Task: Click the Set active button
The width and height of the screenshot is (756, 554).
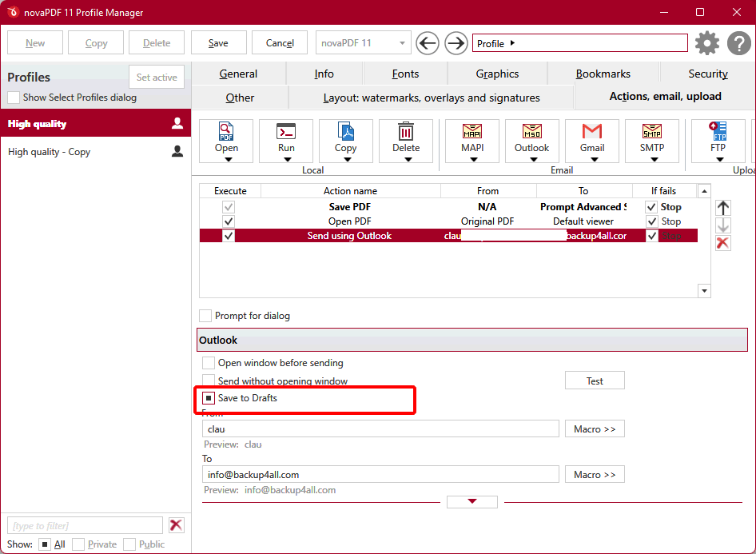Action: pyautogui.click(x=157, y=78)
